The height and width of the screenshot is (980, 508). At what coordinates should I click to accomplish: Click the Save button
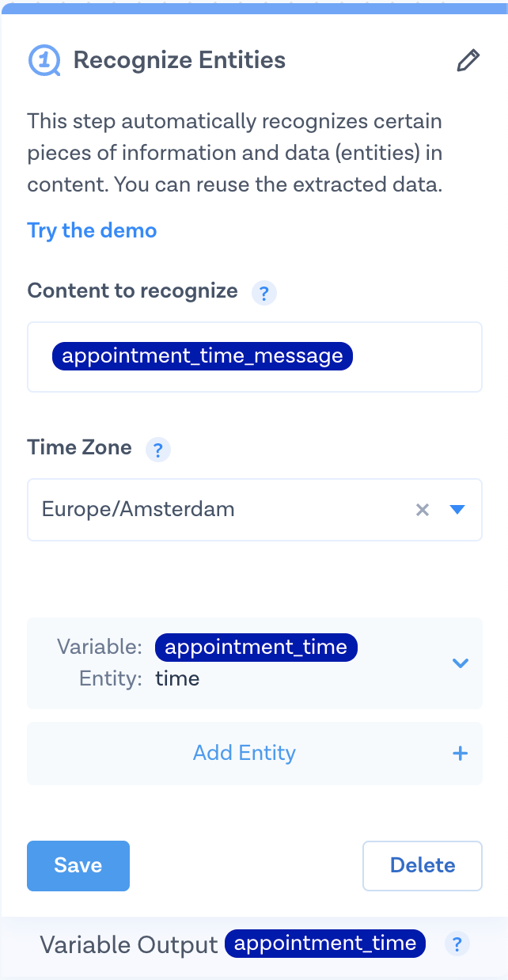tap(78, 865)
